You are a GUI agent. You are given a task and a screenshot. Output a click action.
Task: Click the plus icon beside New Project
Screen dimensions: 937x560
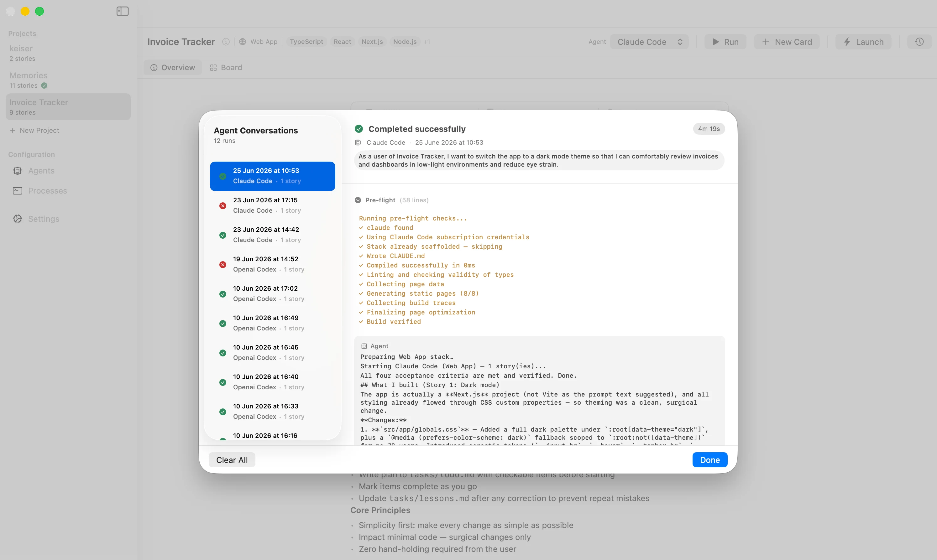click(x=13, y=131)
